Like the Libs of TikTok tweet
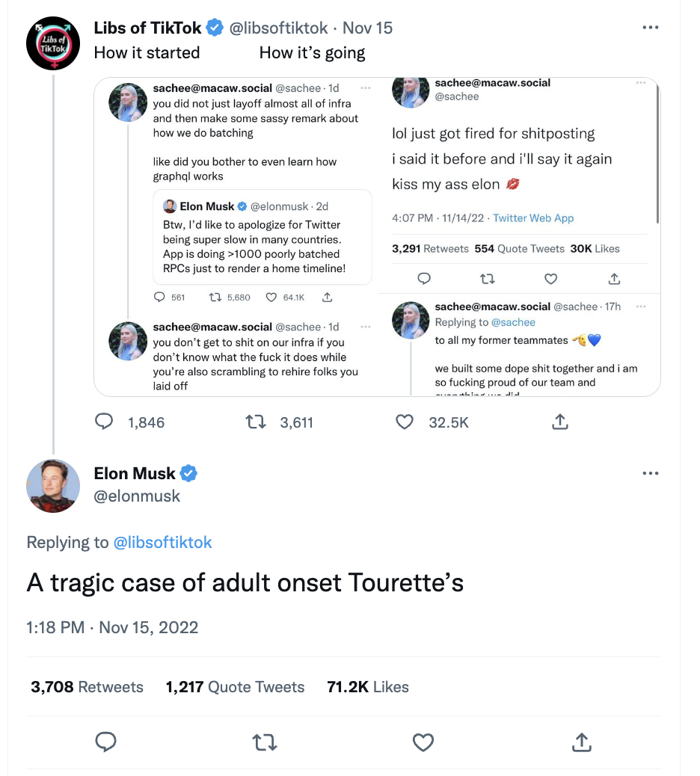This screenshot has width=700, height=776. [405, 422]
